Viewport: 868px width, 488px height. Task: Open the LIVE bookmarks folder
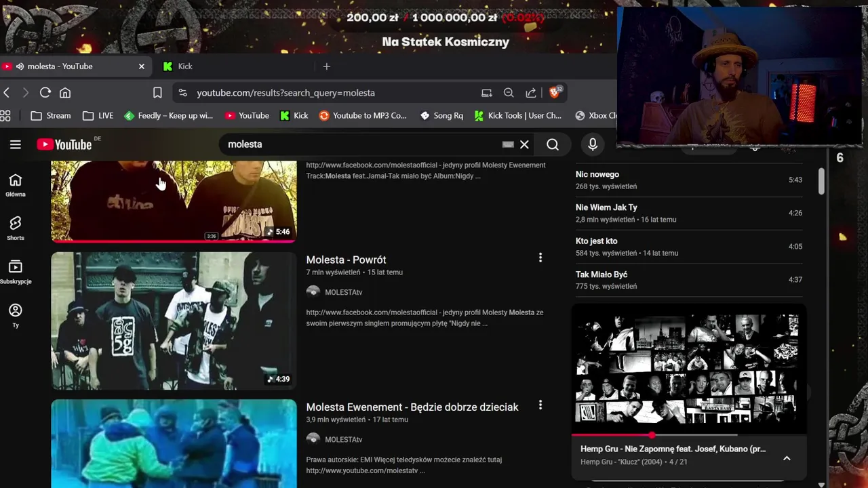98,116
